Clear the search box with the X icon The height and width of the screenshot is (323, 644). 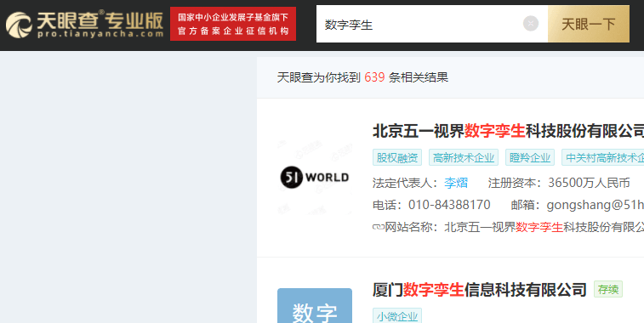(531, 24)
